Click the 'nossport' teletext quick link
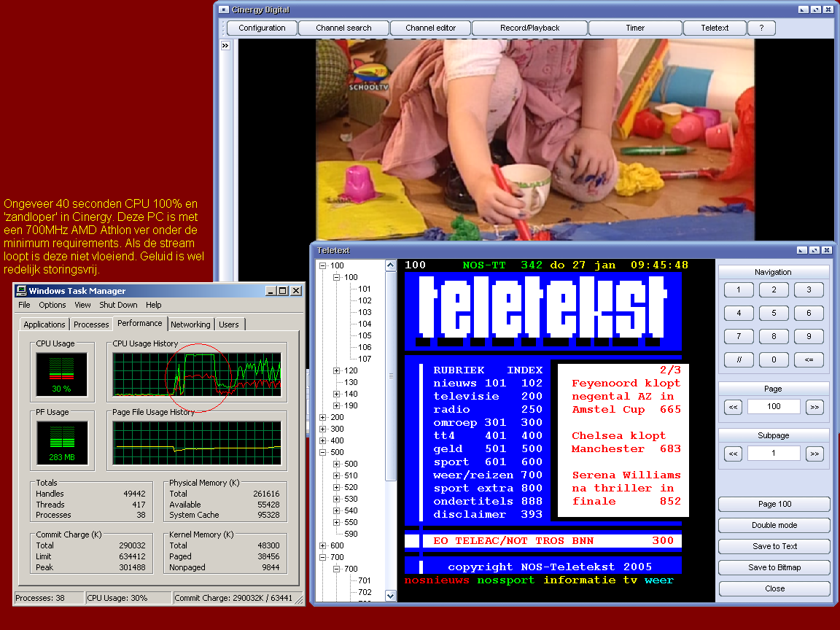 tap(506, 580)
